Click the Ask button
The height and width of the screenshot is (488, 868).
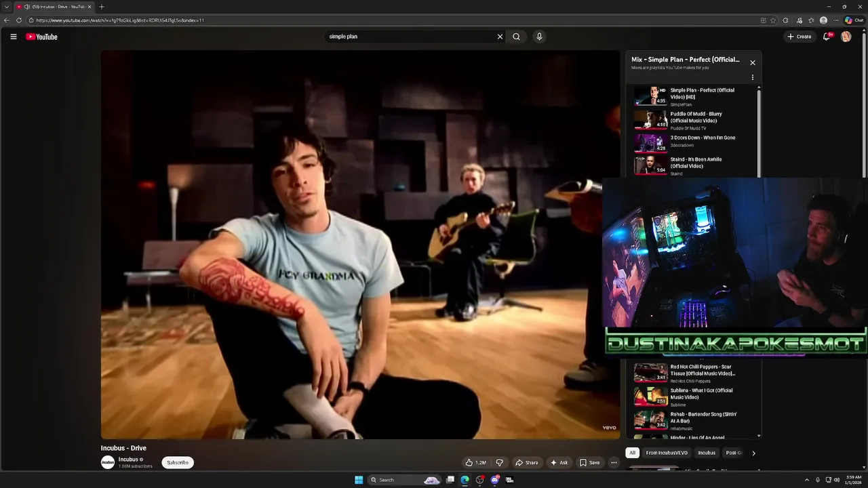coord(559,462)
